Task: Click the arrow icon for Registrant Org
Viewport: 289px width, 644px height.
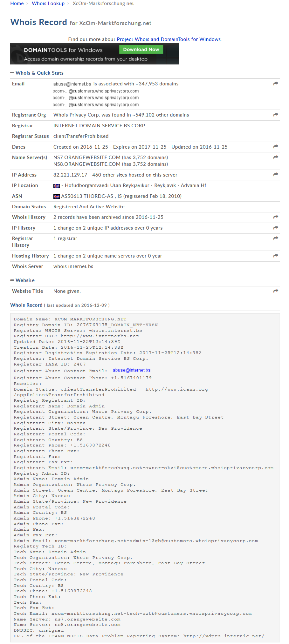Action: (276, 115)
